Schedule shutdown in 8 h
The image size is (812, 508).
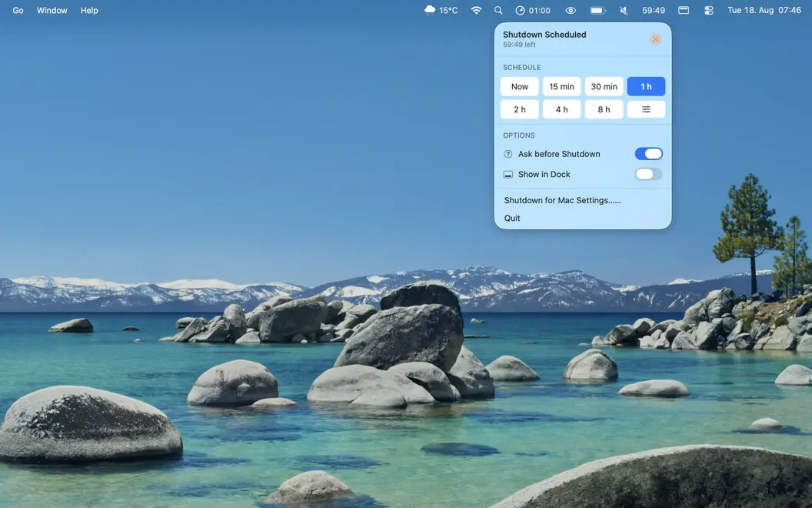(604, 109)
